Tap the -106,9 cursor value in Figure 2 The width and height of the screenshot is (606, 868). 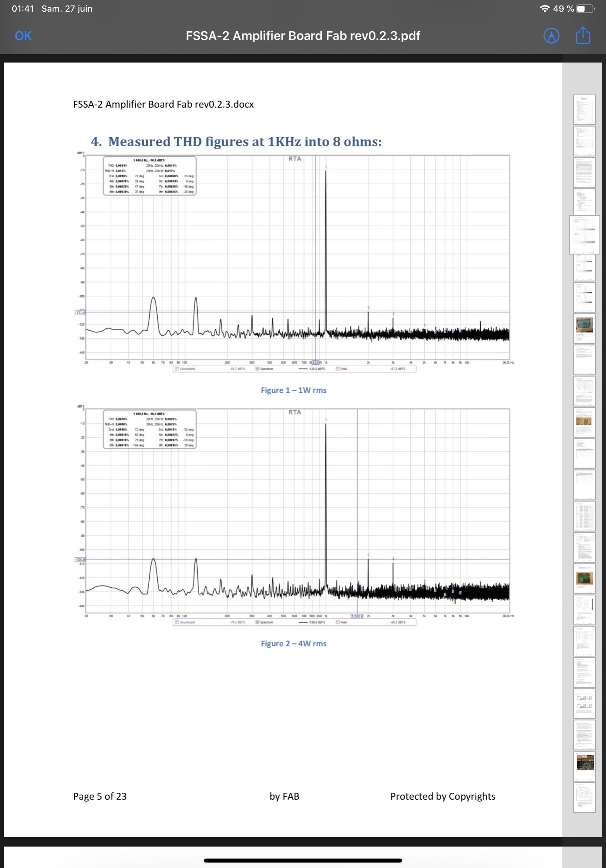point(80,559)
